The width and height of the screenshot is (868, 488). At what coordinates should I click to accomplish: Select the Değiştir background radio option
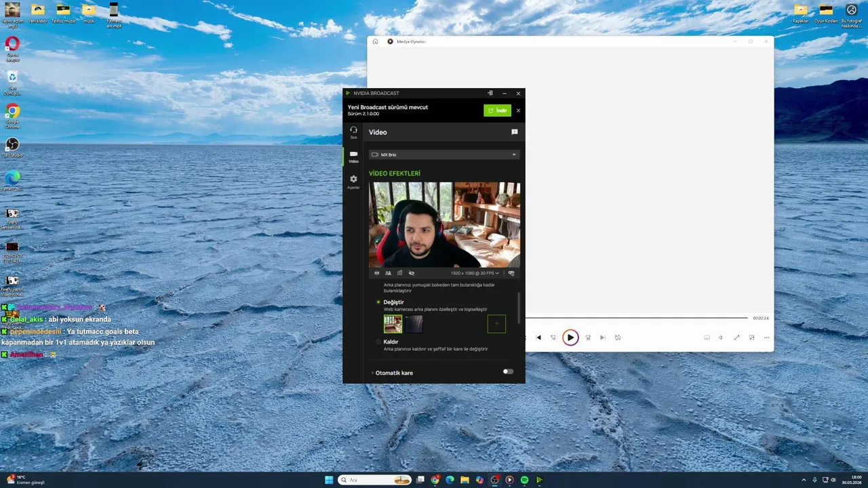coord(378,302)
